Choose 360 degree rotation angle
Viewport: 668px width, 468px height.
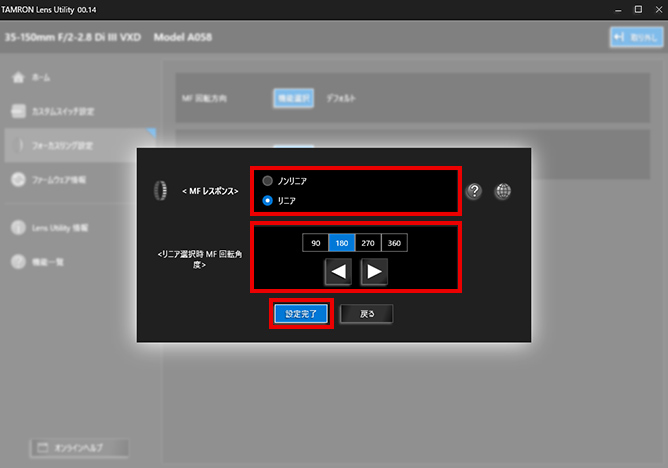394,243
